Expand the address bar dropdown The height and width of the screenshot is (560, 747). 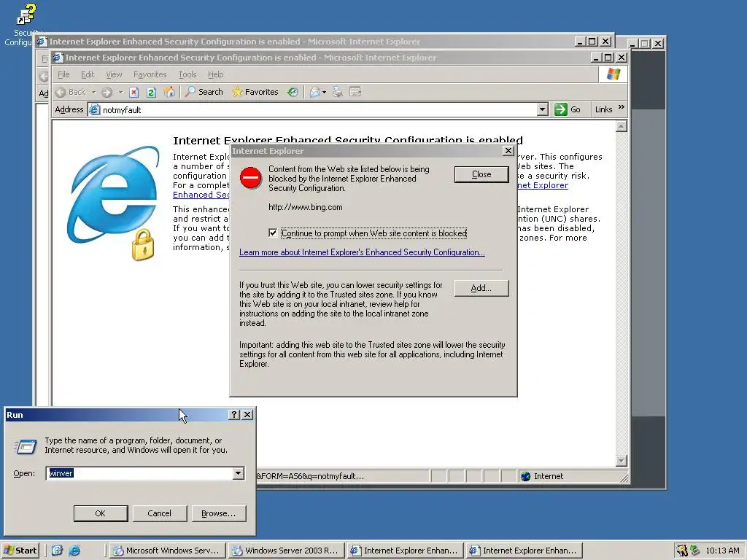(x=542, y=109)
